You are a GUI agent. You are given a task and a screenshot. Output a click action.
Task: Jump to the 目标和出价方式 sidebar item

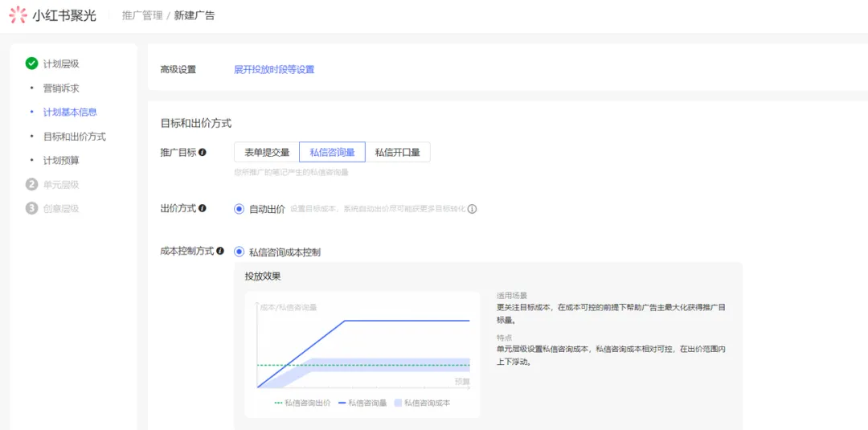[75, 136]
